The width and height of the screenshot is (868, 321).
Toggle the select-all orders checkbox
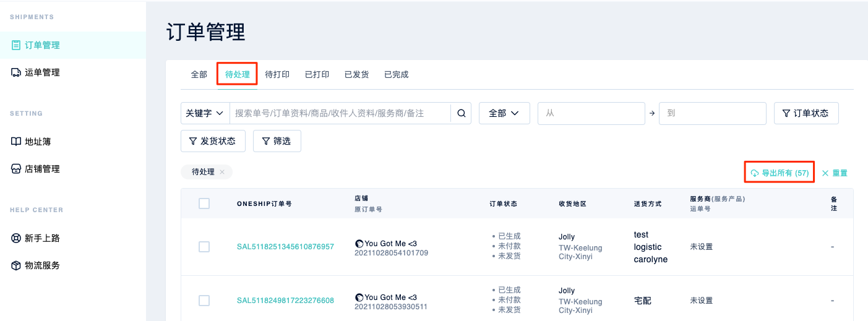(204, 203)
